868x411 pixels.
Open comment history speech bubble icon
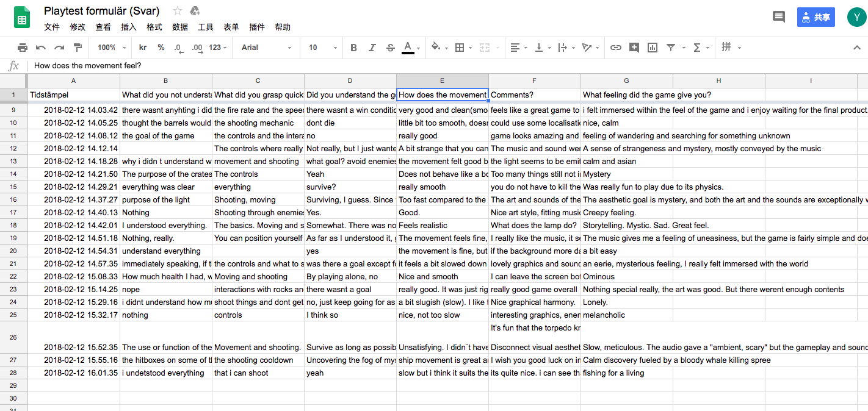(778, 17)
